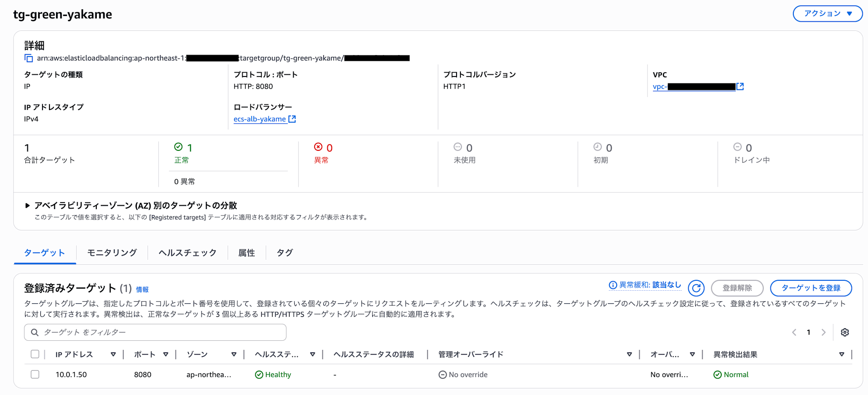Check the 10.0.1.50 target row checkbox
The width and height of the screenshot is (868, 395).
[x=35, y=375]
